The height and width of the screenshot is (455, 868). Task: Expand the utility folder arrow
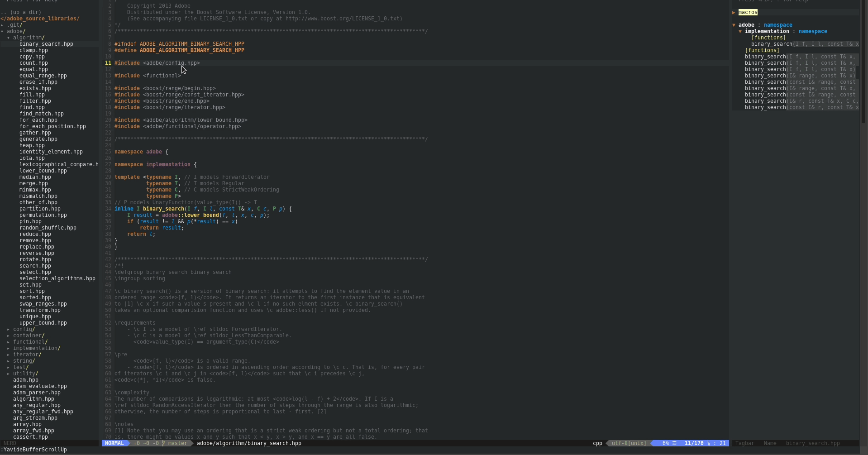tap(9, 374)
